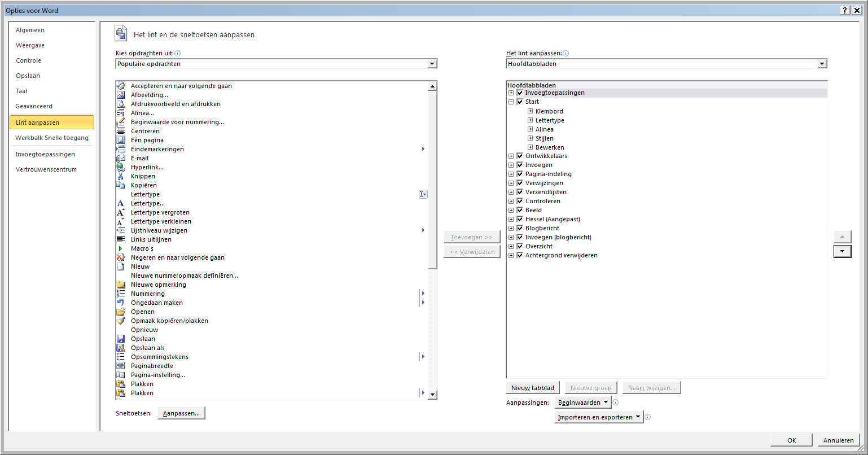The width and height of the screenshot is (868, 455).
Task: Click the Lettertype verkleinen icon
Action: pos(120,221)
